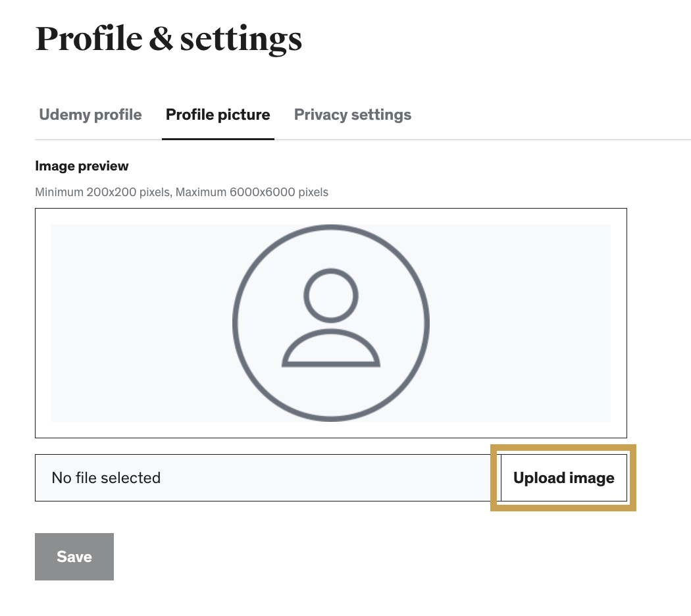Click the "Image preview" label
This screenshot has height=616, width=691.
click(82, 166)
